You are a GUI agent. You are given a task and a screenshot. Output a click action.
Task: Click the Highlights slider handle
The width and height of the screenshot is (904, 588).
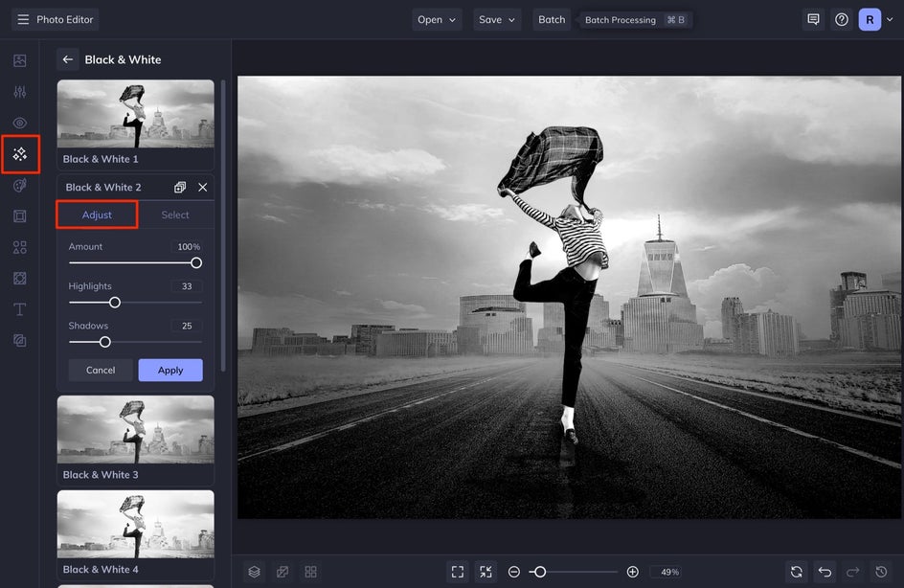(115, 302)
